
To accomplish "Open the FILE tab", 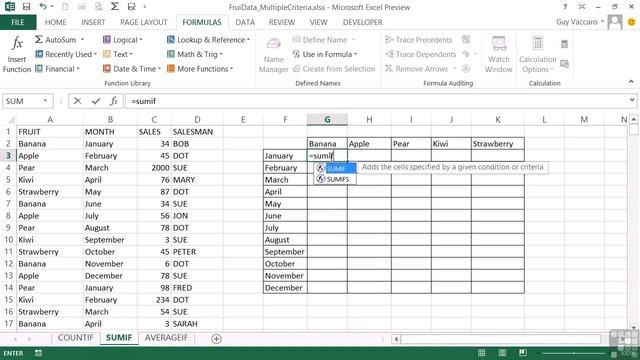I will [x=18, y=22].
